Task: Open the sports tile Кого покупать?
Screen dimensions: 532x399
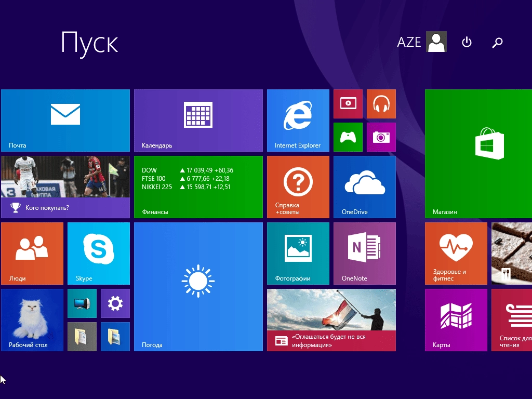Action: pos(65,187)
